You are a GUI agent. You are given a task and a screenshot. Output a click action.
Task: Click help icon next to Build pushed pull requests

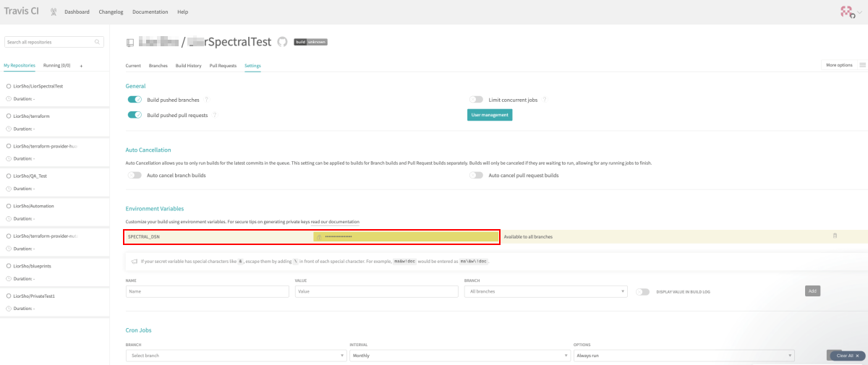tap(215, 115)
